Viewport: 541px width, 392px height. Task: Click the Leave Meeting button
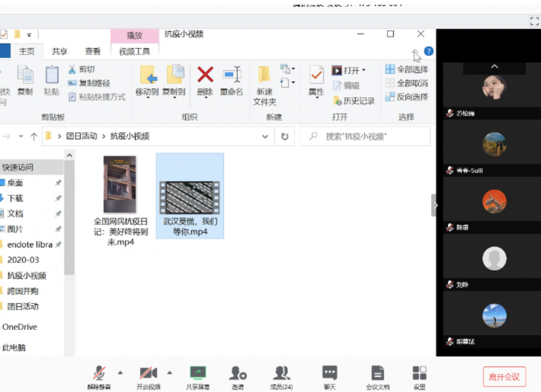tap(504, 377)
